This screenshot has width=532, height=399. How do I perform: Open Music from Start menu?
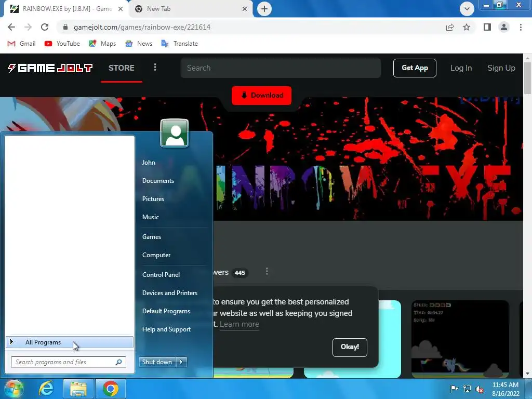pos(150,217)
